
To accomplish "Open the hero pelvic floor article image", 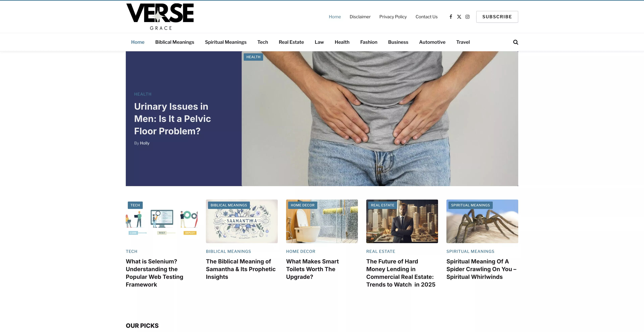I will pyautogui.click(x=380, y=119).
